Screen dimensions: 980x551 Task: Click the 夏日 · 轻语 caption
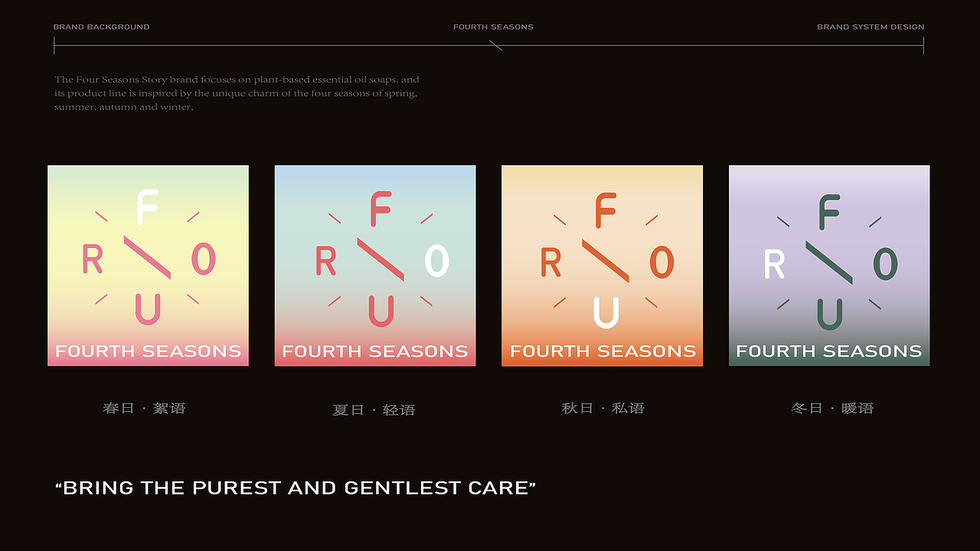coord(374,410)
